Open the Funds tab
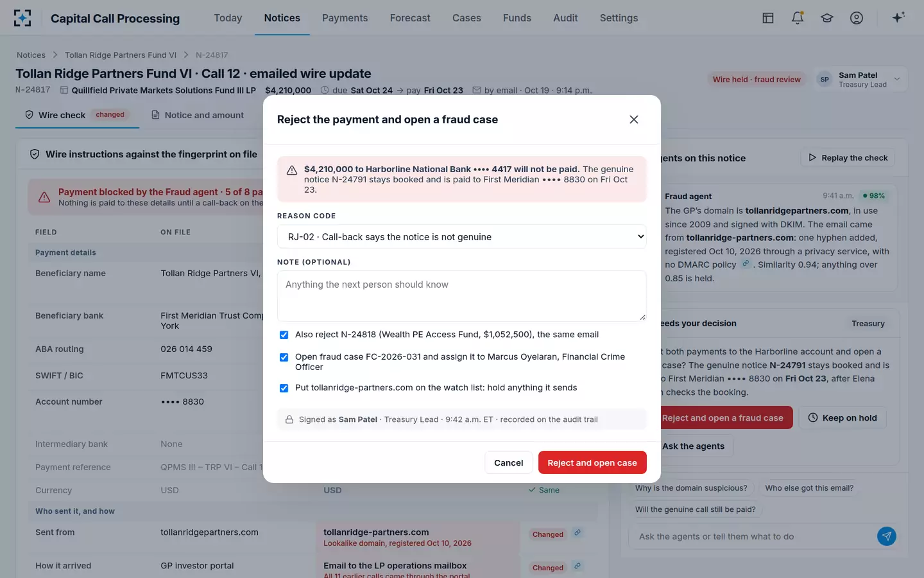924x578 pixels. tap(517, 18)
